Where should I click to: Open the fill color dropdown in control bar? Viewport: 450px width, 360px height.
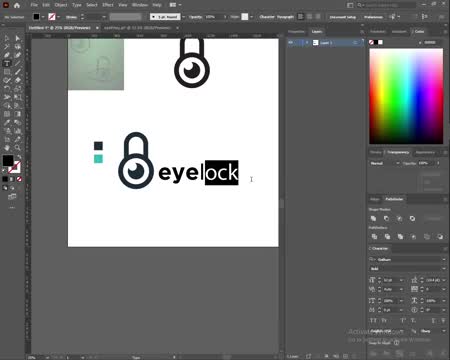[43, 17]
